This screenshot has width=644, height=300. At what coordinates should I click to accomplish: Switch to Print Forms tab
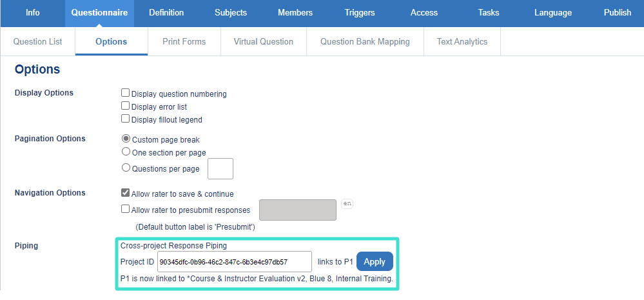[x=184, y=41]
